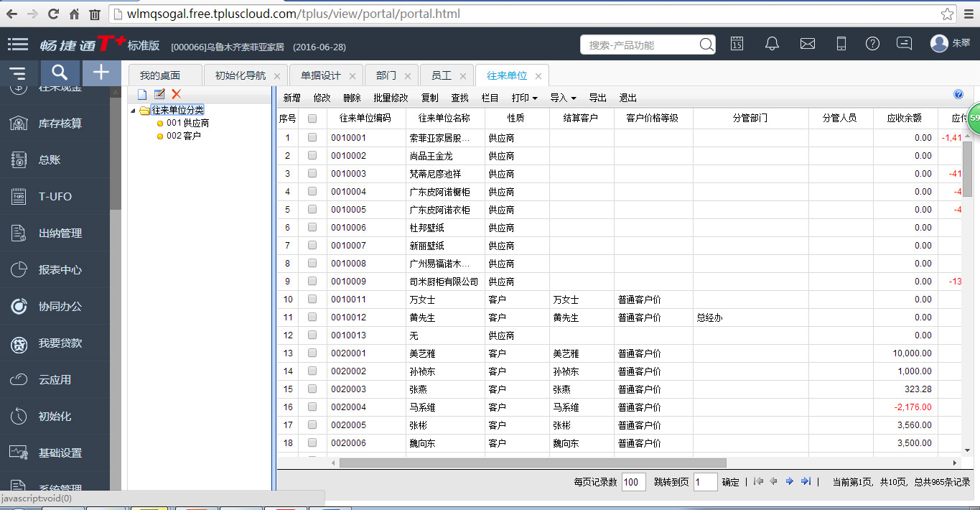The image size is (980, 510).
Task: Tick the checkbox for 杜邦壁纸
Action: pos(312,227)
